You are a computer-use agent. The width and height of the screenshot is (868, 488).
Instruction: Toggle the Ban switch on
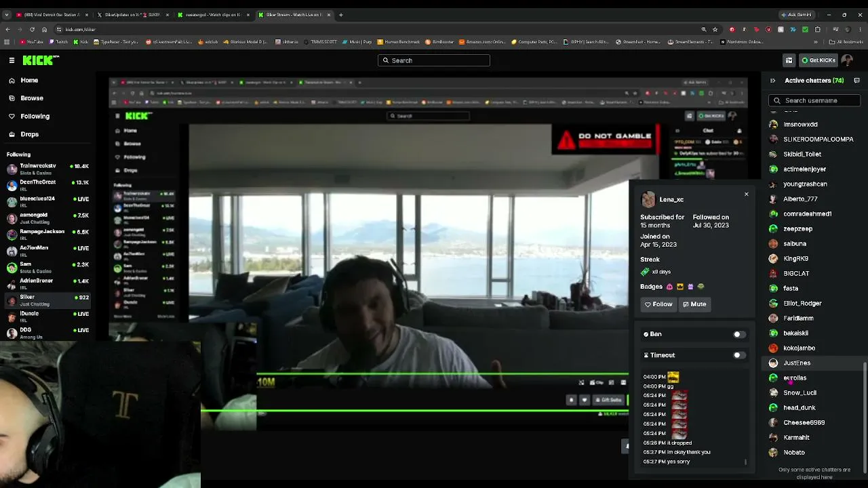point(739,334)
